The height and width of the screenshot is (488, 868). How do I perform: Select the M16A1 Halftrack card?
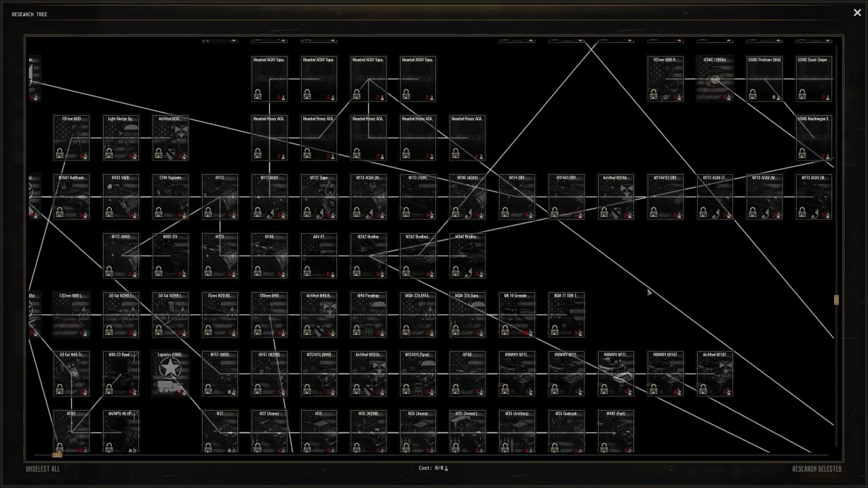(x=71, y=197)
